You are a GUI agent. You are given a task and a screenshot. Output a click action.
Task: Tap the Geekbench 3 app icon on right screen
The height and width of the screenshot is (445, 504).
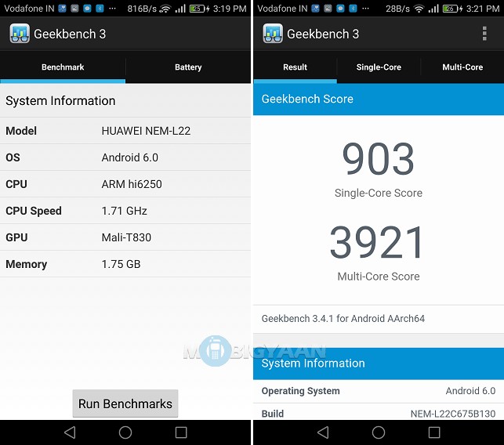273,34
